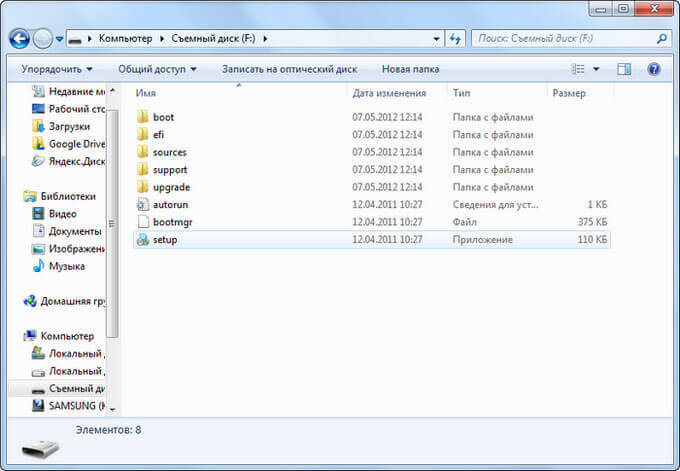The width and height of the screenshot is (680, 471).
Task: Sort by the Тип column header
Action: tap(461, 93)
